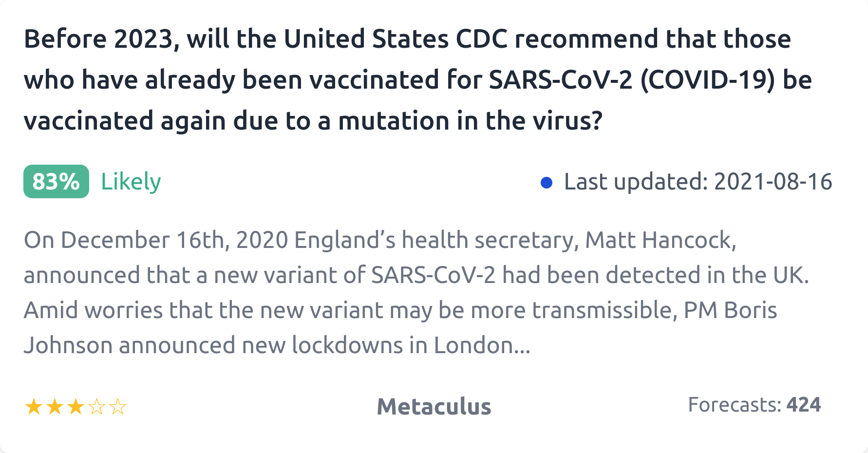
Task: Click 'PM Boris' in the description text
Action: click(730, 310)
